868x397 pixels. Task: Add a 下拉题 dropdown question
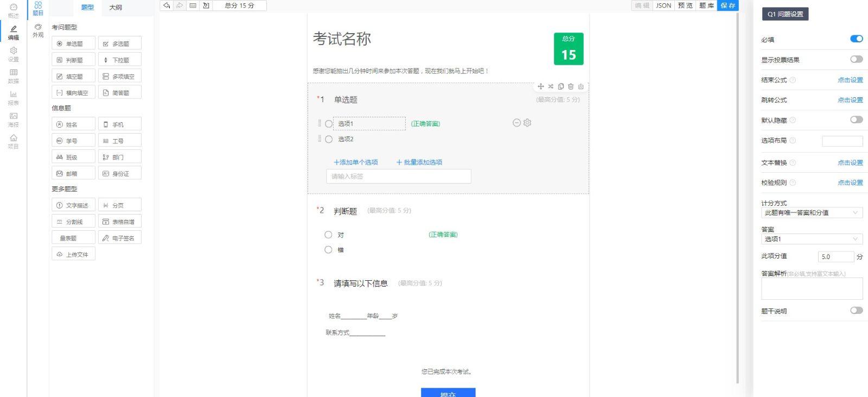[x=120, y=60]
